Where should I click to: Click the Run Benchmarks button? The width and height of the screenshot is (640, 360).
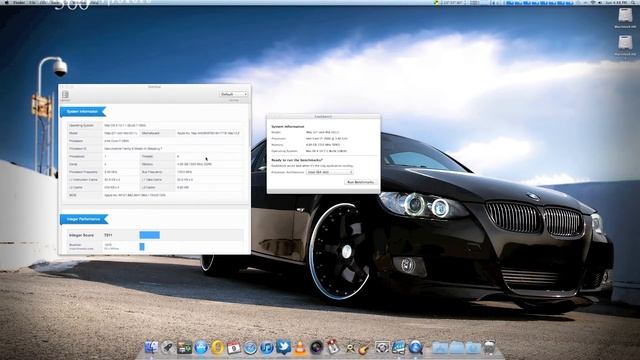coord(360,182)
